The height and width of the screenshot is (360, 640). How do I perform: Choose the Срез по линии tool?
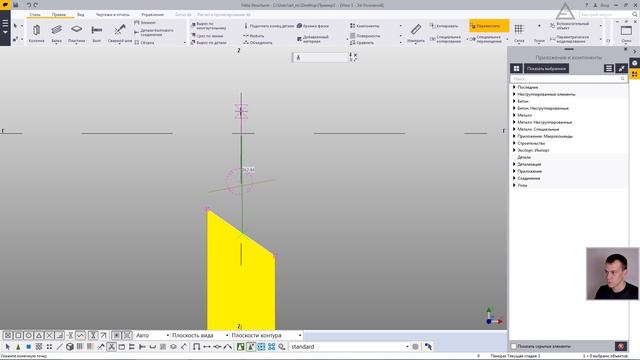pyautogui.click(x=207, y=36)
